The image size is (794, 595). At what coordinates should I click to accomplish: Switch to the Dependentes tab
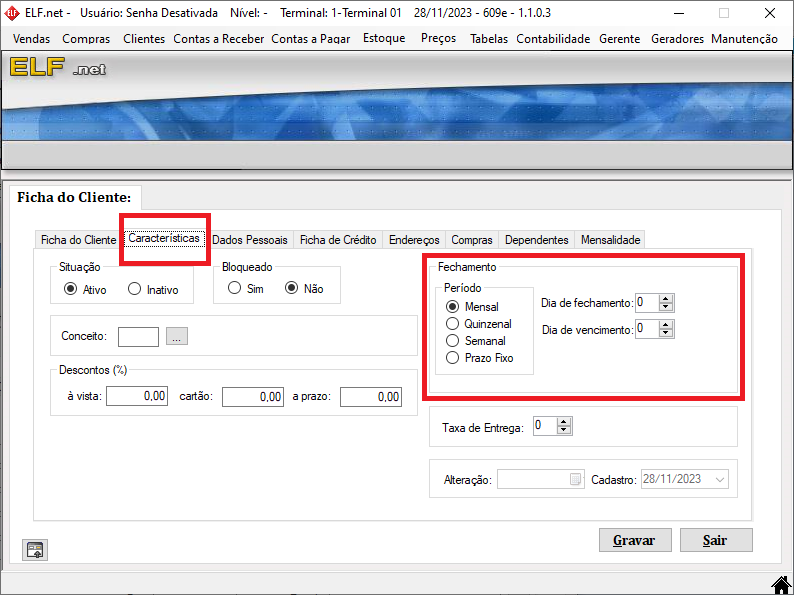click(536, 240)
